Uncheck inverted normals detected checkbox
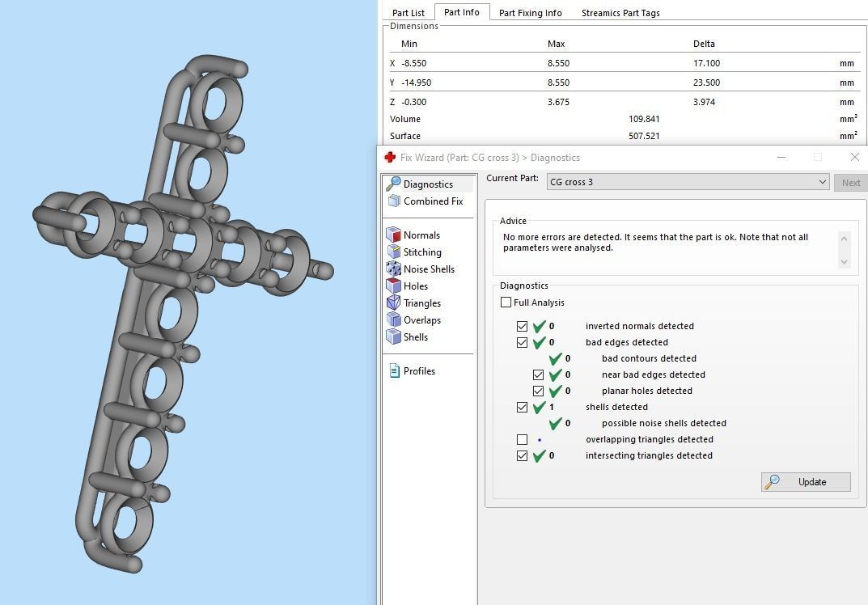 [x=522, y=326]
